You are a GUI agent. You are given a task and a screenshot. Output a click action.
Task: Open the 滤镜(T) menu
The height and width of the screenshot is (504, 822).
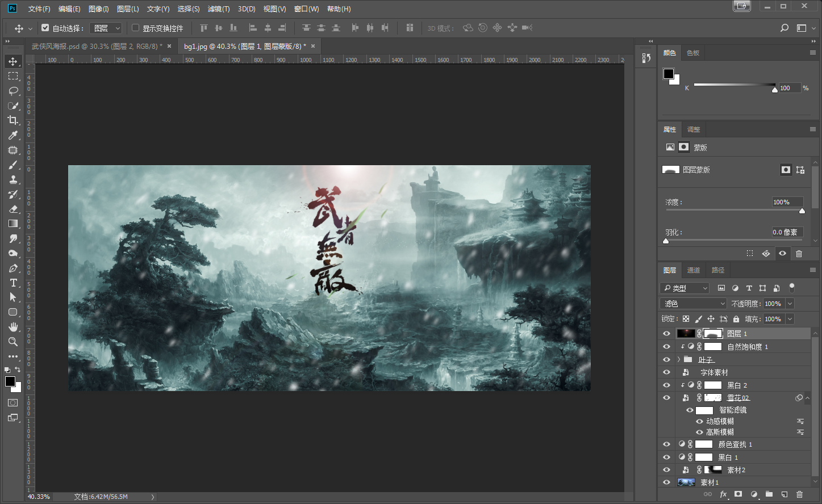[x=218, y=9]
